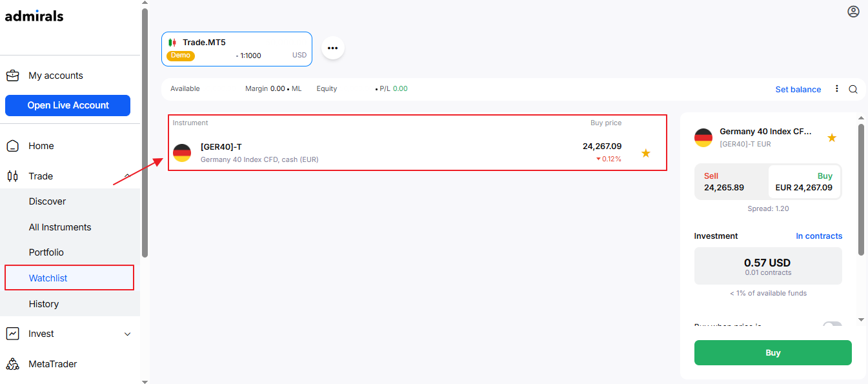The image size is (868, 384).
Task: Go to Home in the sidebar
Action: (41, 146)
